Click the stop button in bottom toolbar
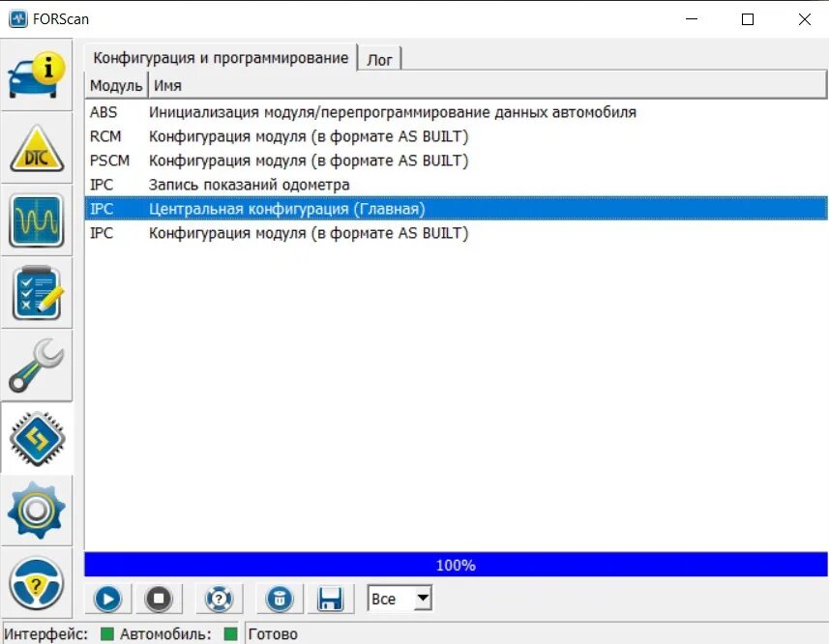 click(x=159, y=599)
